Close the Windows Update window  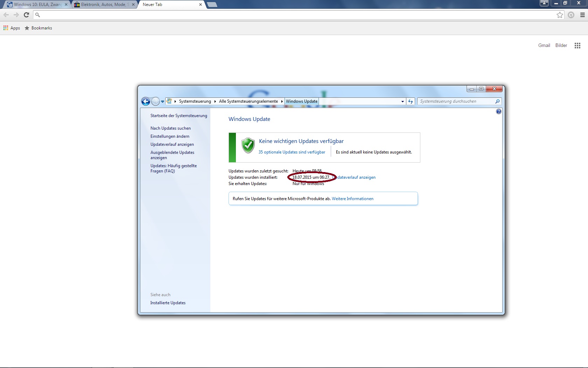coord(495,89)
